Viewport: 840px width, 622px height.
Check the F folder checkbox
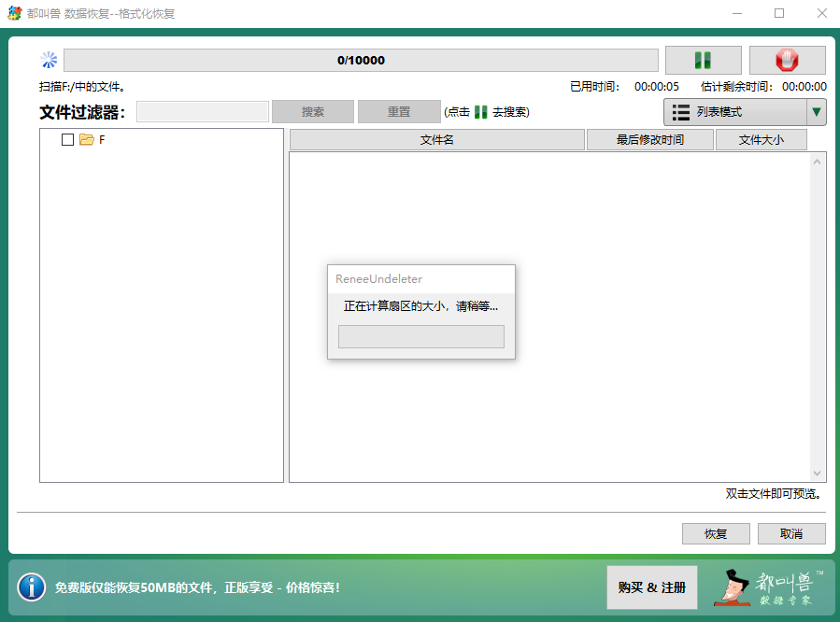point(67,140)
